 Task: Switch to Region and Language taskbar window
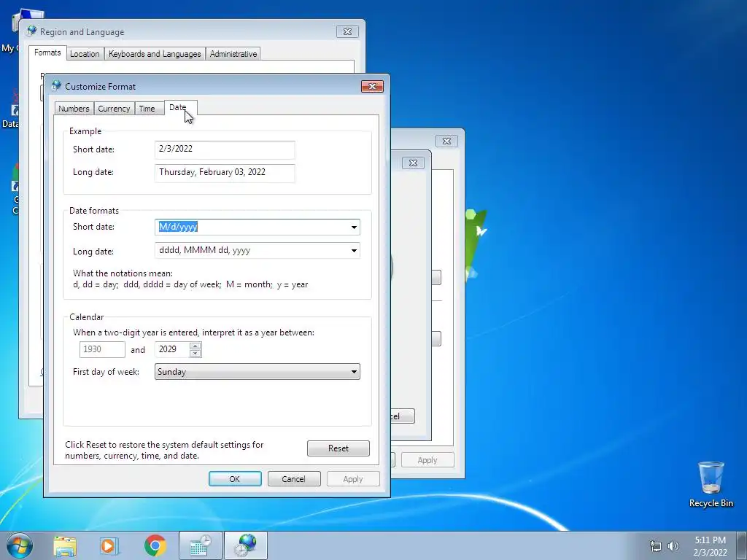click(246, 545)
